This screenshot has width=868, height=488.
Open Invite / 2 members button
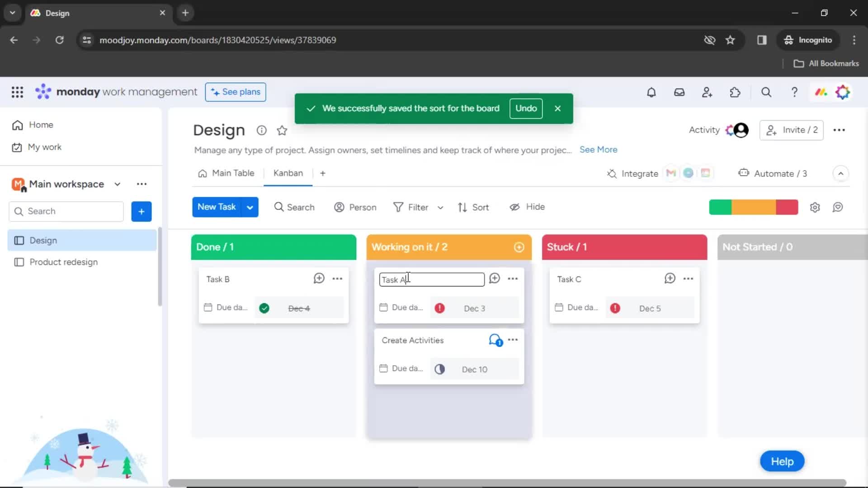click(791, 130)
